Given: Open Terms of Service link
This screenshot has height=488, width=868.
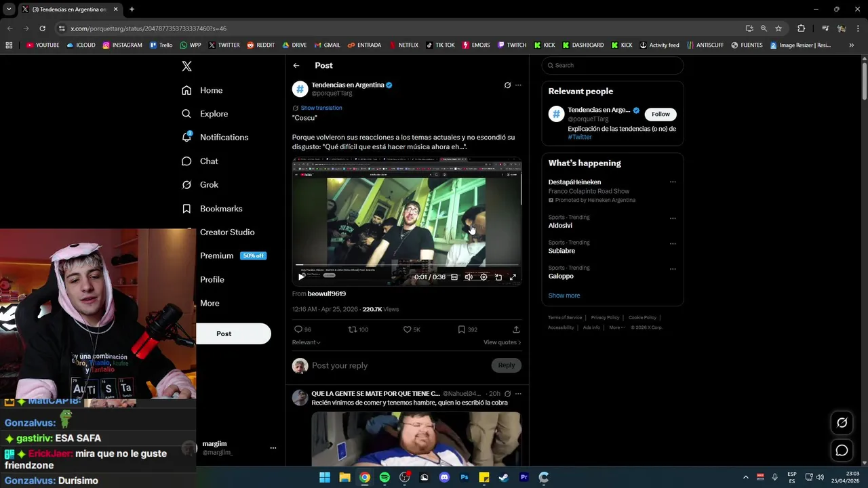Looking at the screenshot, I should pos(565,317).
